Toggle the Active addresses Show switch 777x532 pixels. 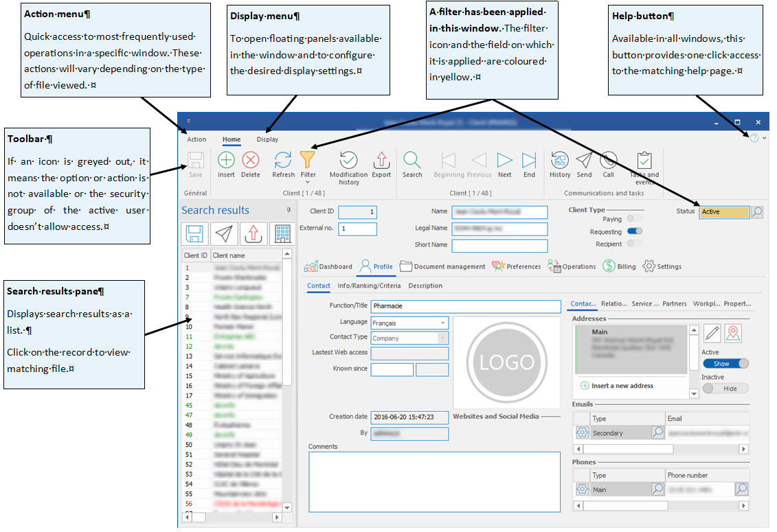pyautogui.click(x=725, y=364)
